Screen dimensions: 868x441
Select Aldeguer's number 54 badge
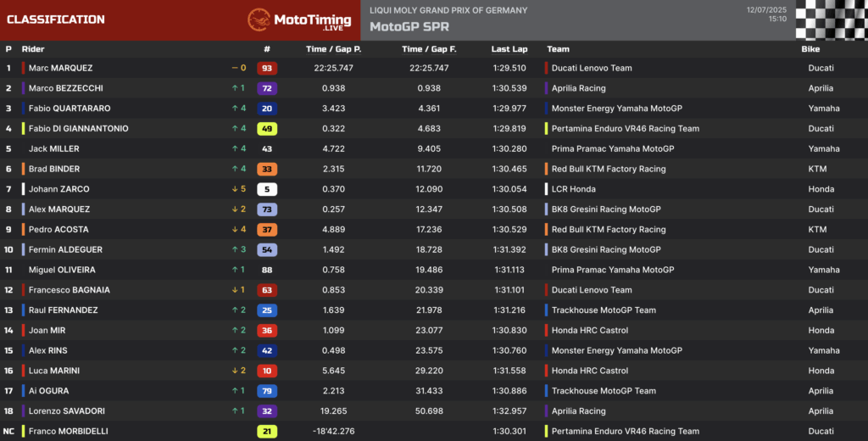pos(267,250)
